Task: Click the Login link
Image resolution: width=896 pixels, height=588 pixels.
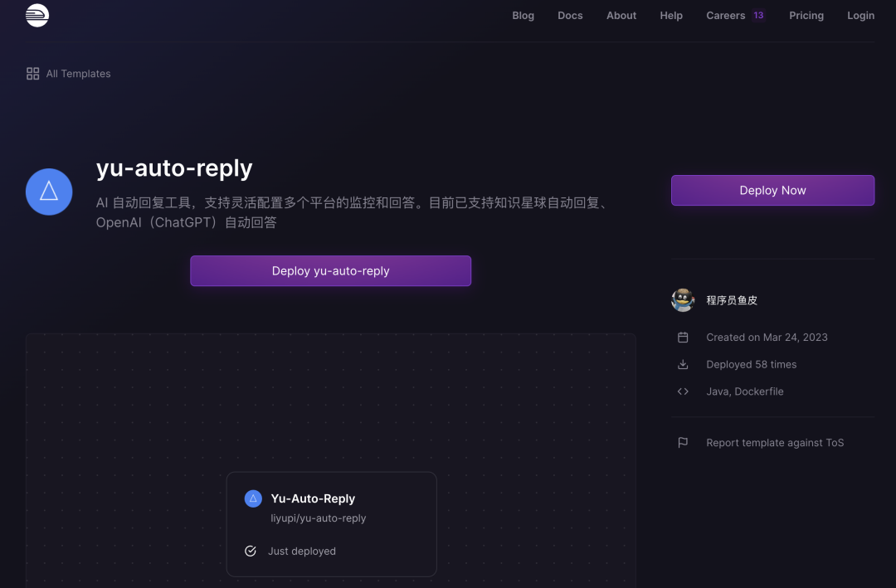Action: [860, 16]
